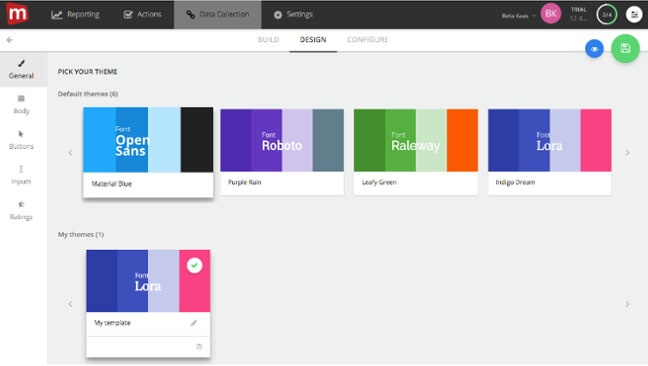The image size is (648, 366).
Task: Open the Reporting menu
Action: (x=75, y=14)
